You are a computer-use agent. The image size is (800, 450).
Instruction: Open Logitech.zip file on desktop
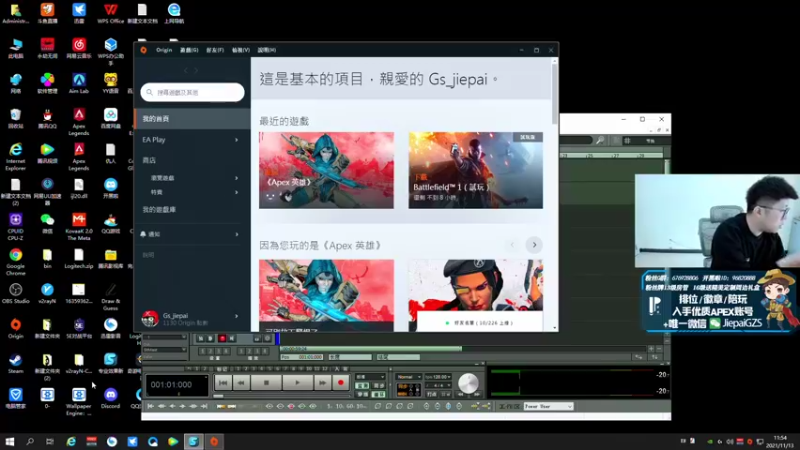79,259
